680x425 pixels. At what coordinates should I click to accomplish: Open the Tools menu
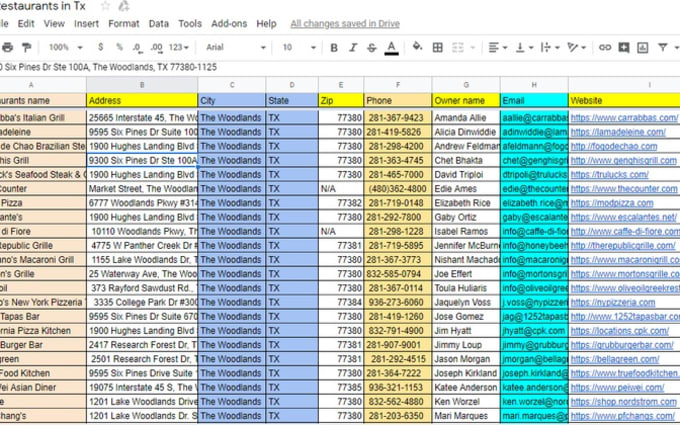click(190, 23)
